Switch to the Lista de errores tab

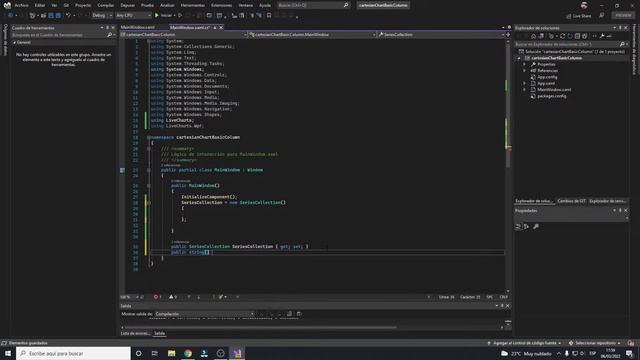click(x=135, y=333)
